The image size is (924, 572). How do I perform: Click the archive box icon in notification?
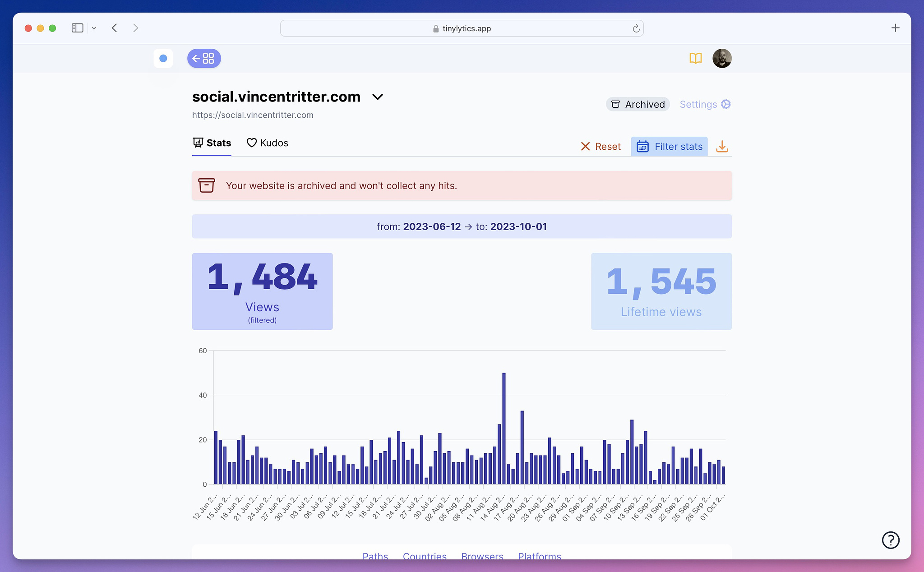pyautogui.click(x=208, y=185)
